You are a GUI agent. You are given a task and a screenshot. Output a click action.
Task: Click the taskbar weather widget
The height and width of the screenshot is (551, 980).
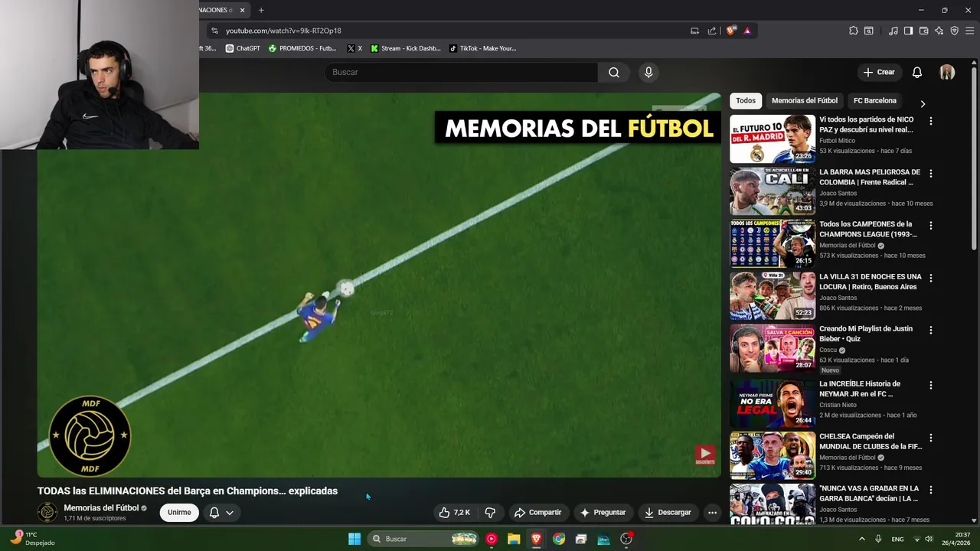tap(32, 539)
